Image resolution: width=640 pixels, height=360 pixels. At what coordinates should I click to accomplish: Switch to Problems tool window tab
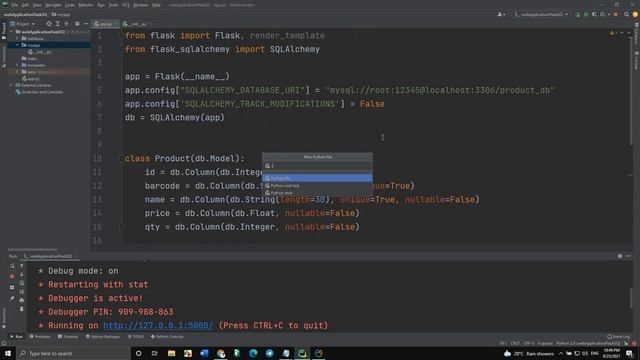coord(40,337)
